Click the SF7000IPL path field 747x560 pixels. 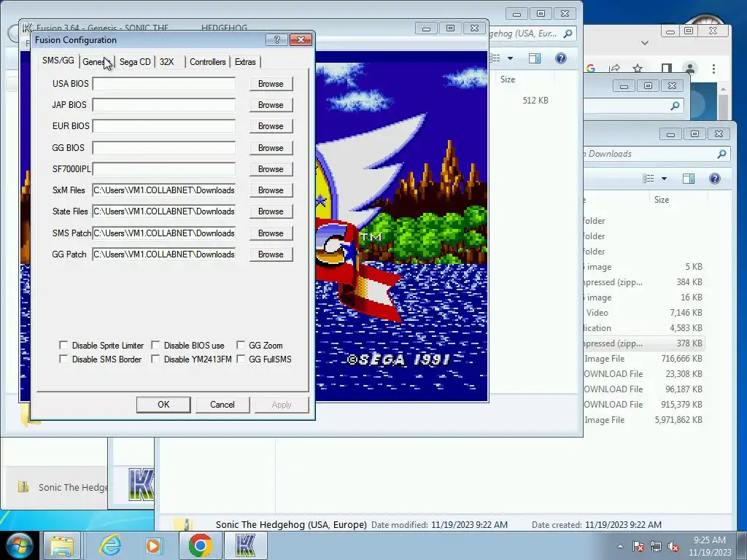click(164, 169)
